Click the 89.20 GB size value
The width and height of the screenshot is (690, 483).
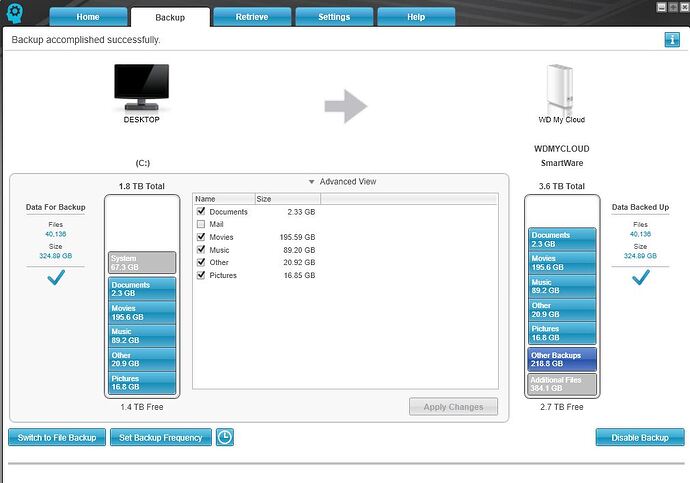[299, 250]
